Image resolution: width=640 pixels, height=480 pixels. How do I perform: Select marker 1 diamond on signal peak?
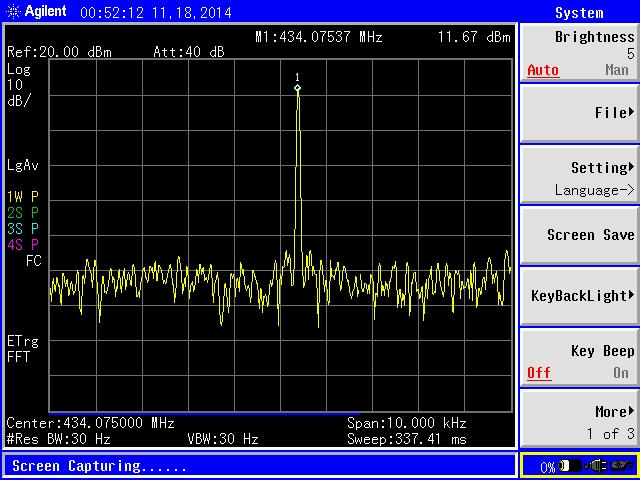pyautogui.click(x=297, y=88)
